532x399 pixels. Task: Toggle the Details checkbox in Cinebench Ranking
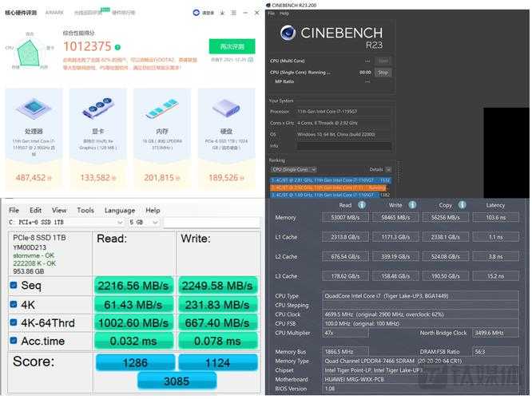click(x=388, y=169)
